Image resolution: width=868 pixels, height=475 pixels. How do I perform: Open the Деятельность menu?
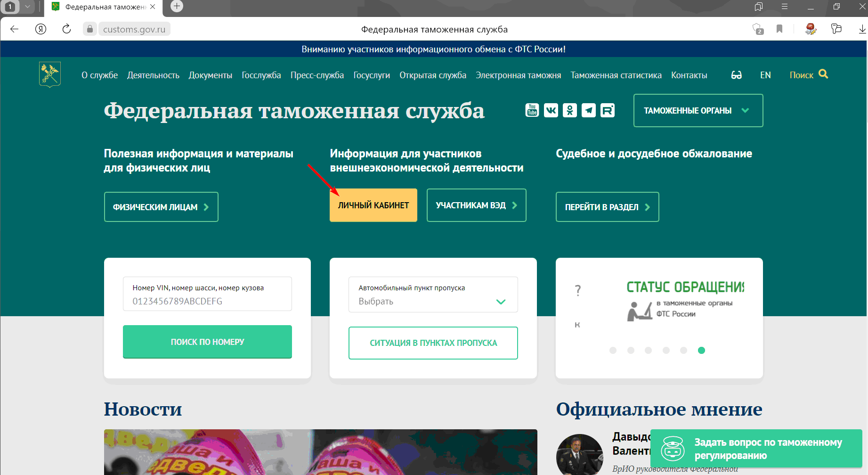[154, 75]
